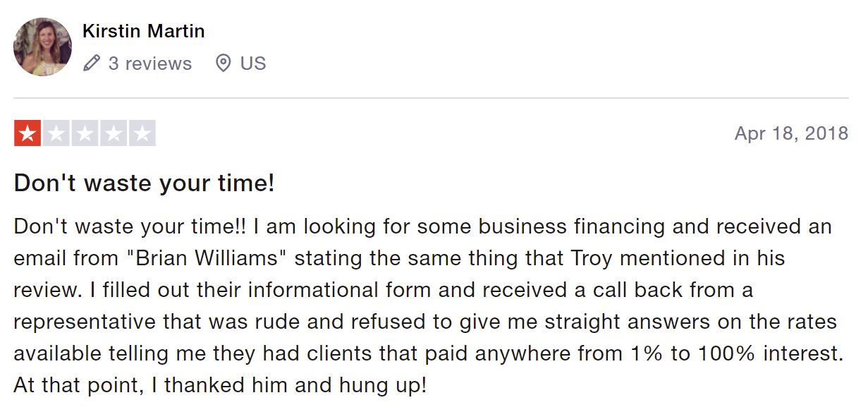
Task: Click the red filled first star
Action: [x=27, y=133]
